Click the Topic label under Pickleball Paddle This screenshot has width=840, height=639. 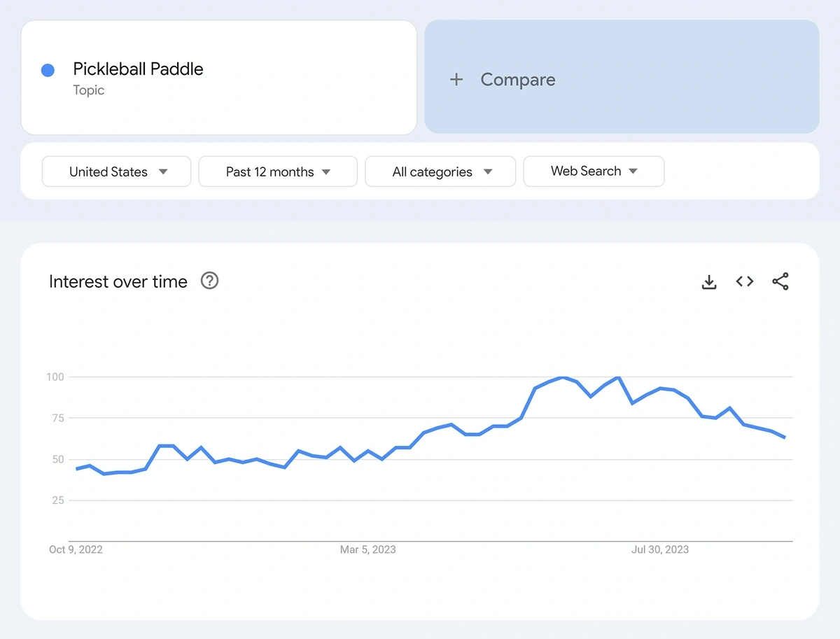tap(89, 90)
